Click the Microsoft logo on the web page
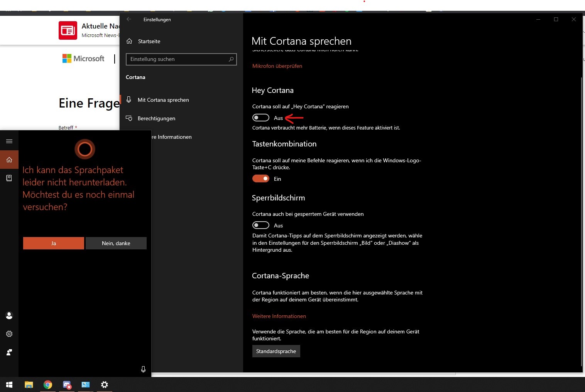585x392 pixels. pos(83,59)
